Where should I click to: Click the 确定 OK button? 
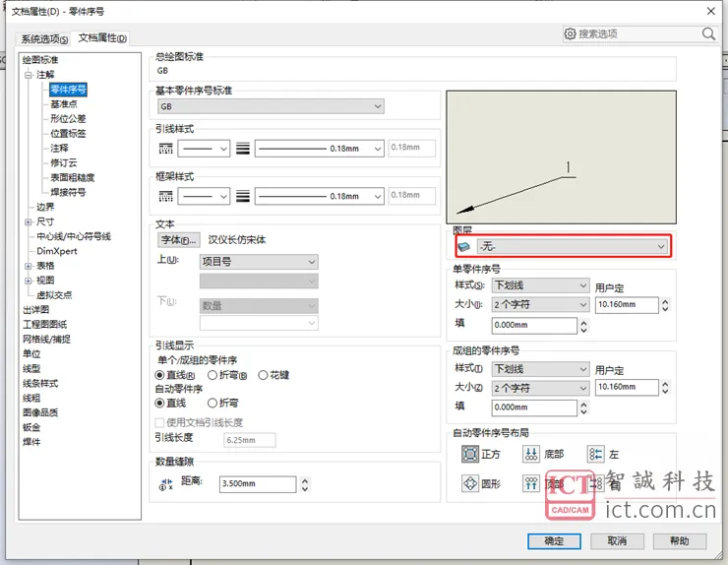[554, 541]
